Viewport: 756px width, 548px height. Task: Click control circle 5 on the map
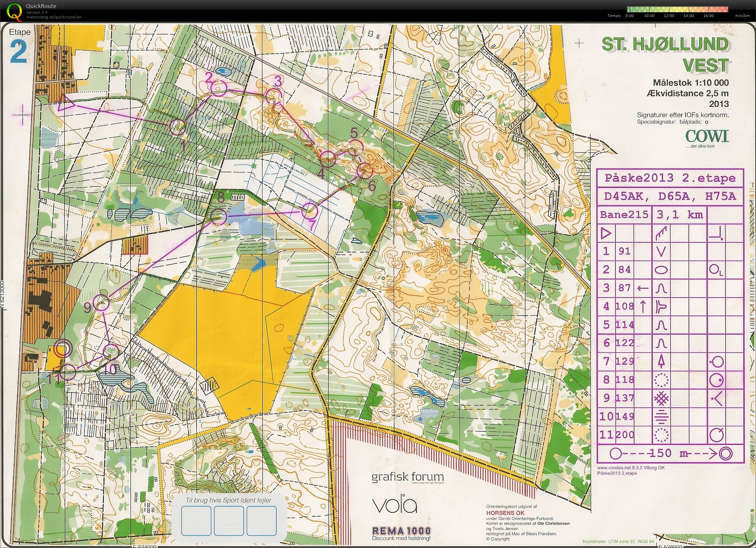[x=356, y=148]
